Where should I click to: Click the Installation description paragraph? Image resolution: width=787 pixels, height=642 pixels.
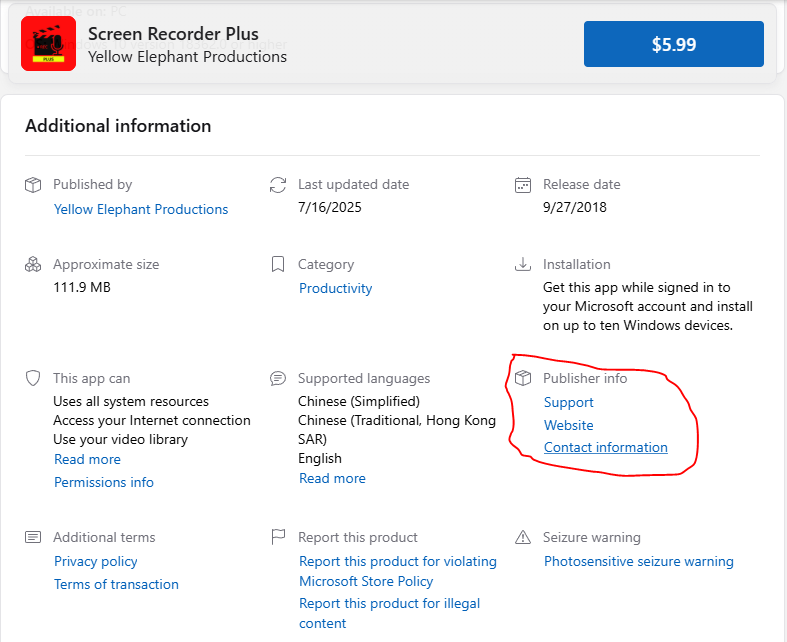pyautogui.click(x=648, y=306)
